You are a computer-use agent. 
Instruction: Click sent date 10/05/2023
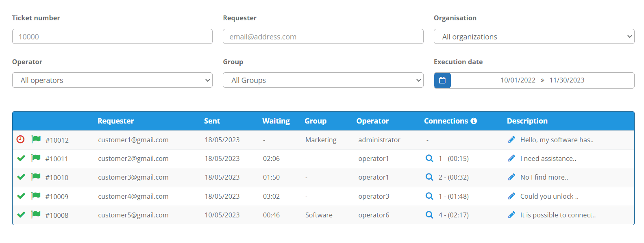(x=222, y=215)
